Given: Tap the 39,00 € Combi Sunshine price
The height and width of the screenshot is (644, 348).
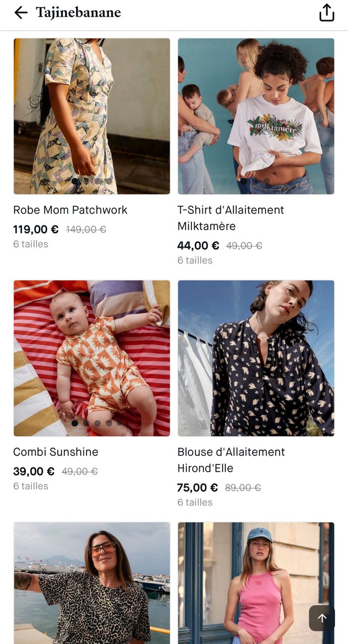Looking at the screenshot, I should tap(34, 471).
